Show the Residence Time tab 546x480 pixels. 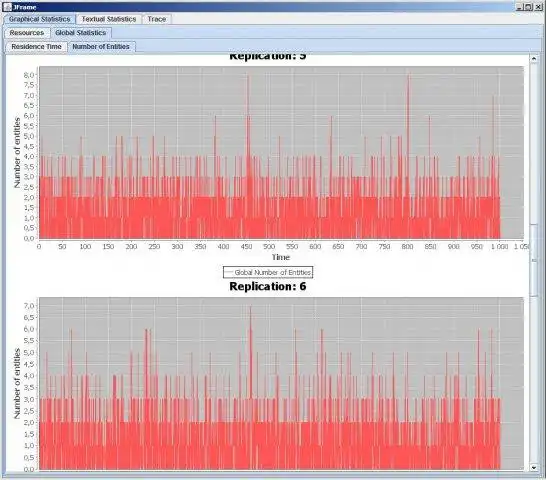(36, 47)
